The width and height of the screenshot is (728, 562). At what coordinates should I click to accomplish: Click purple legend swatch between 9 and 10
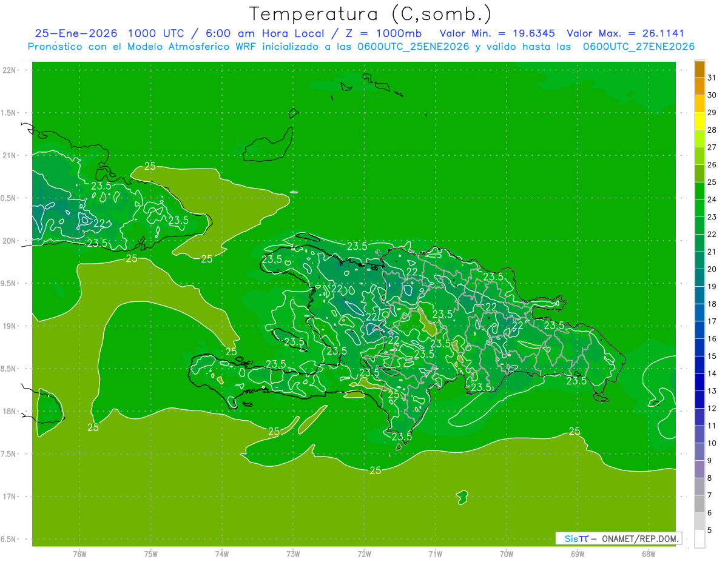point(699,452)
